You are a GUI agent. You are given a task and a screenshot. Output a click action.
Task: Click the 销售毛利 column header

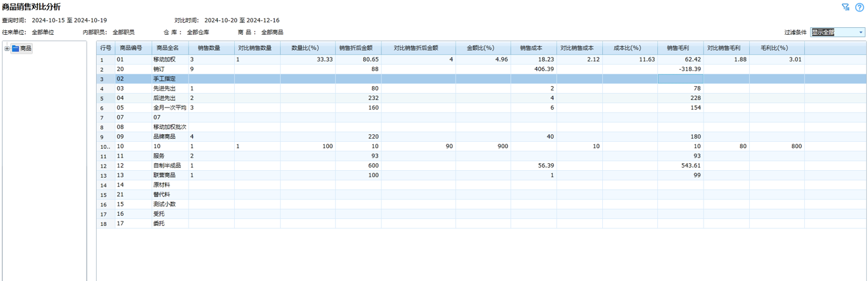678,48
